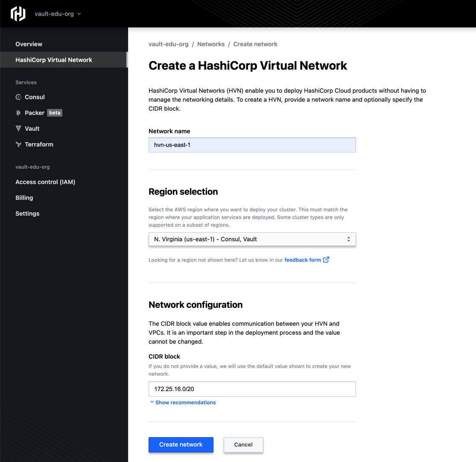Open Access control (IAM)
The width and height of the screenshot is (476, 462).
45,182
